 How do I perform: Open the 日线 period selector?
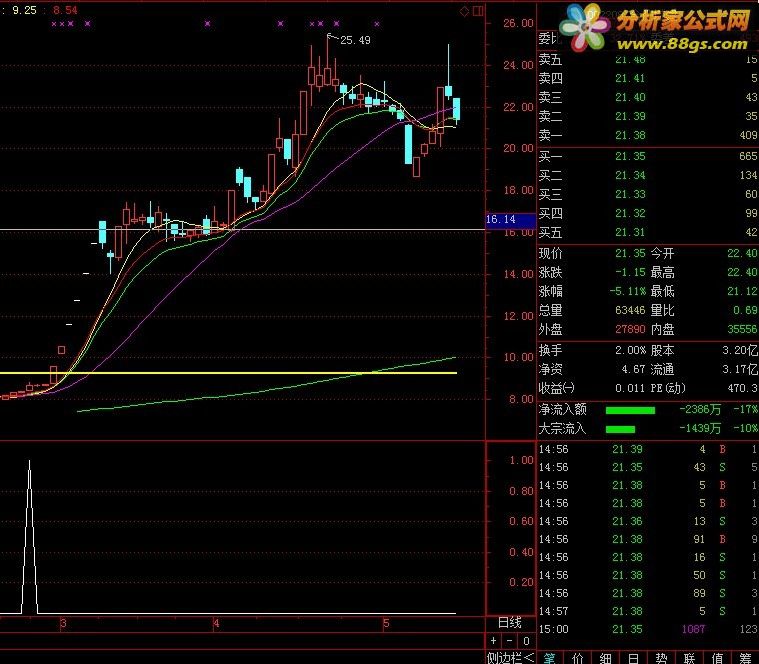510,622
